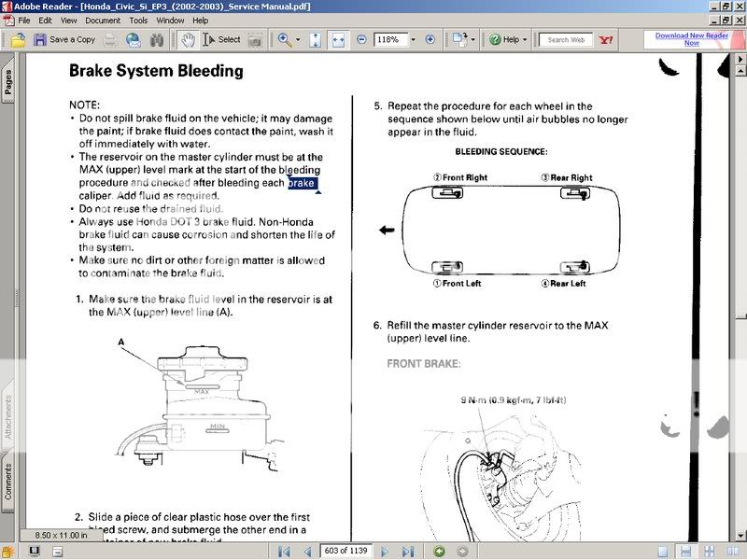Go back with the green previous-view arrow
The height and width of the screenshot is (560, 747).
(x=439, y=550)
